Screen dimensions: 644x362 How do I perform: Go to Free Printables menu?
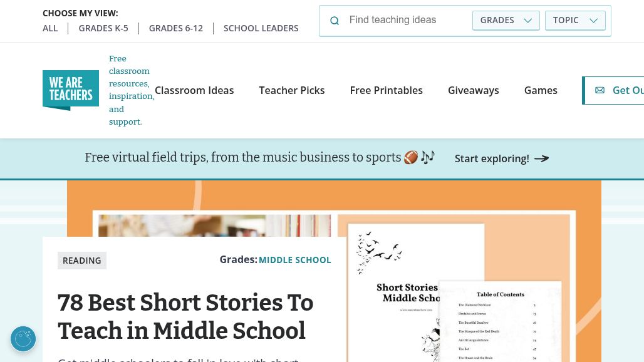point(387,90)
